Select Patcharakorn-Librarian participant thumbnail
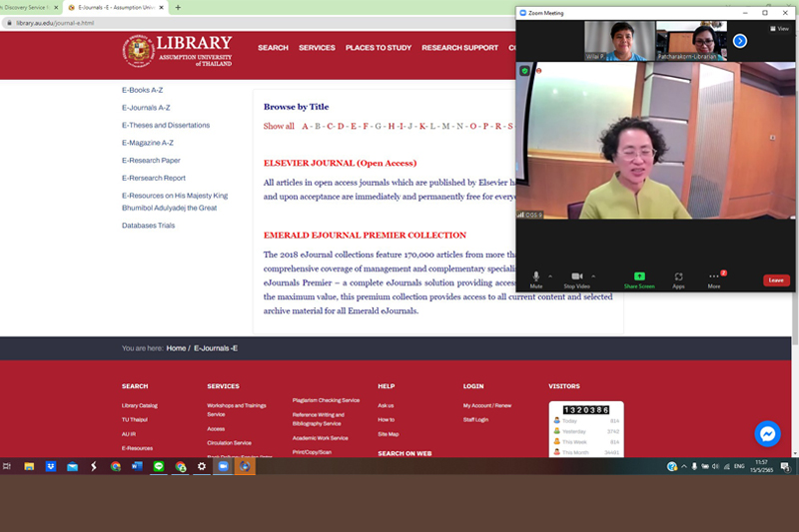This screenshot has width=799, height=532. [691, 41]
